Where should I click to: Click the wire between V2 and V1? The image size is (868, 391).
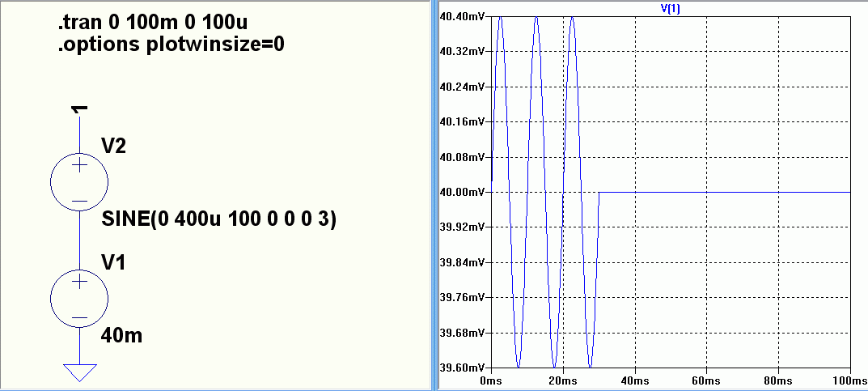click(79, 240)
